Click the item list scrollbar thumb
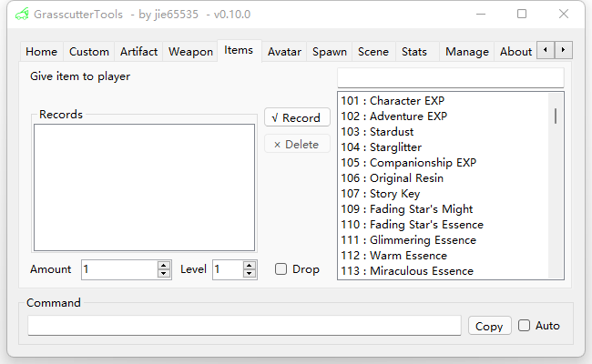This screenshot has height=364, width=592. tap(556, 115)
